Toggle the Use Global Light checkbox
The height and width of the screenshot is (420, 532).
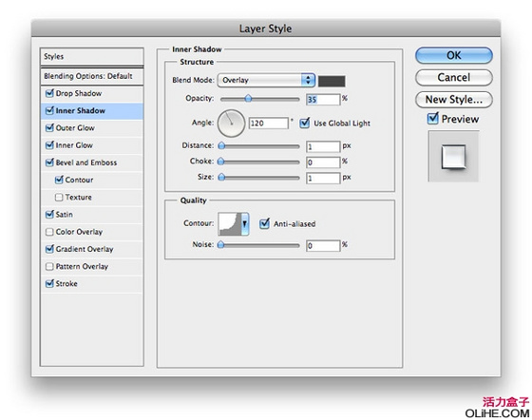pyautogui.click(x=305, y=123)
